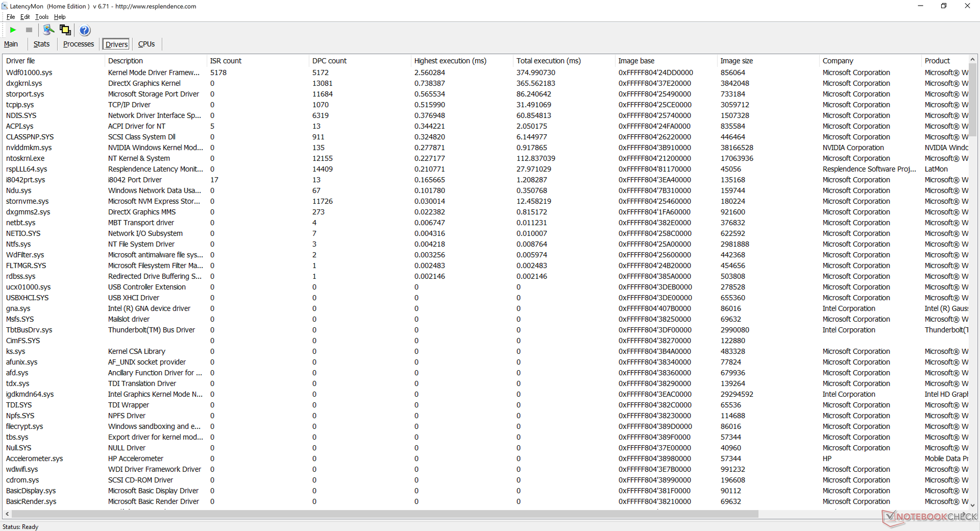Click the overlapping windows toolbar icon
The image size is (980, 531).
[65, 30]
